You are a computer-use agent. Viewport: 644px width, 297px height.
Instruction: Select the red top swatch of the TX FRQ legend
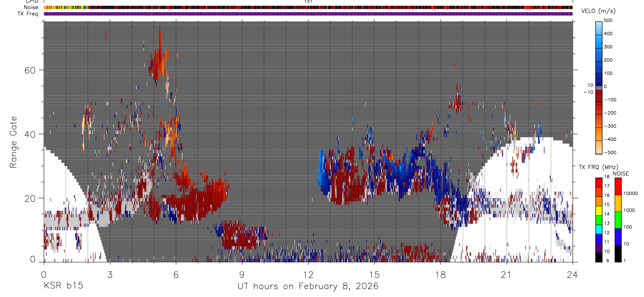[x=598, y=183]
